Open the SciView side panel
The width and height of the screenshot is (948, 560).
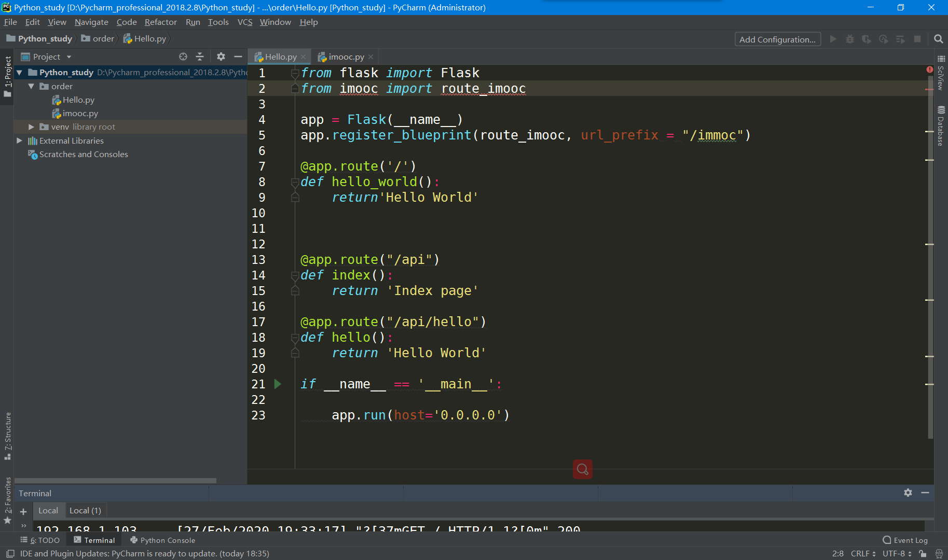941,73
